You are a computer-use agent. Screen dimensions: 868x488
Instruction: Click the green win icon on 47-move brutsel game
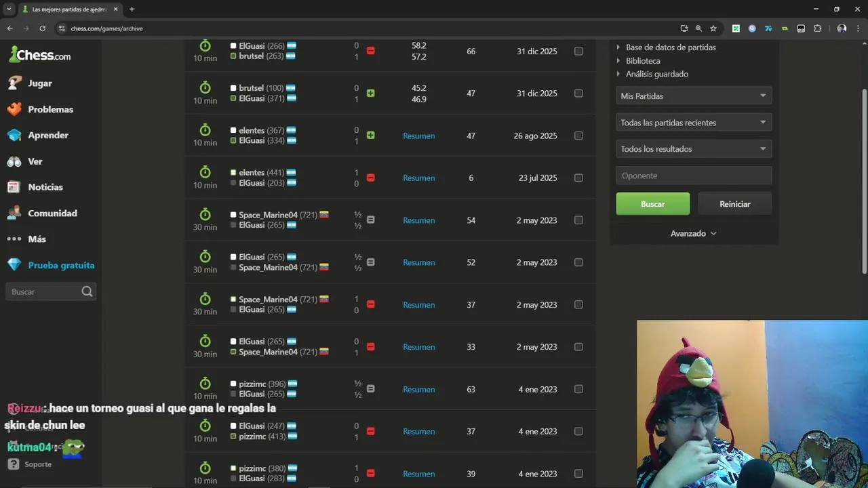(x=371, y=94)
